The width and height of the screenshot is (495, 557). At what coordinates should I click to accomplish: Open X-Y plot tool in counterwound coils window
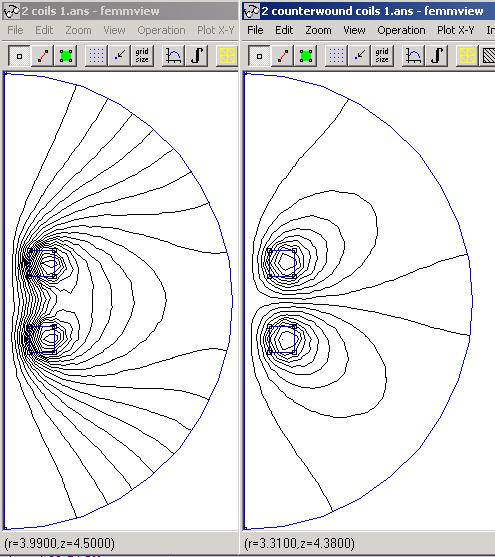(413, 56)
